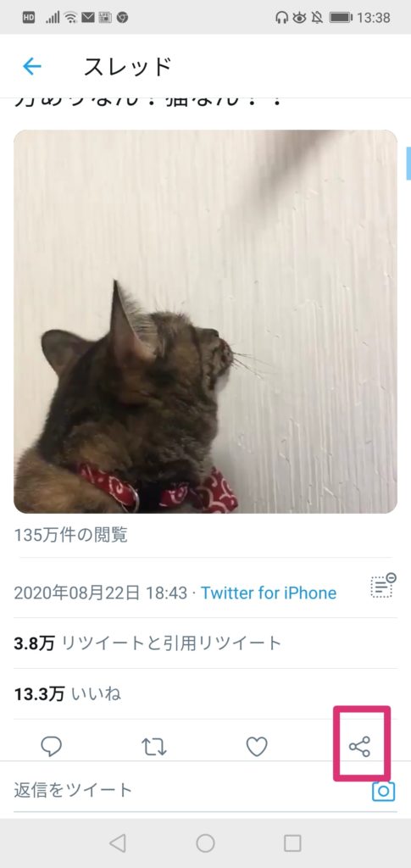Open the 3.8万 retweets and quote retweets list
The width and height of the screenshot is (411, 868).
[x=147, y=643]
